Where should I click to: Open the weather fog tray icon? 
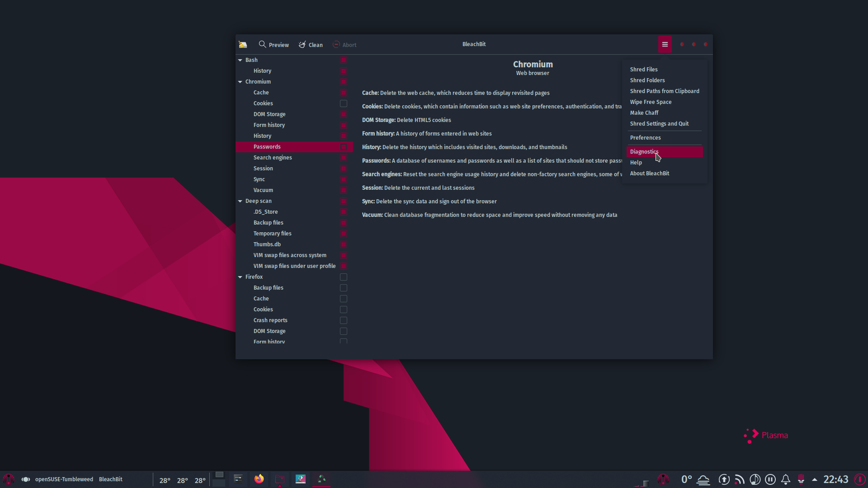[703, 479]
